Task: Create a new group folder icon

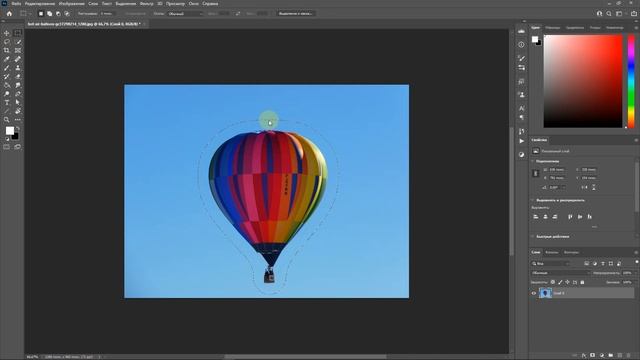Action: click(611, 356)
